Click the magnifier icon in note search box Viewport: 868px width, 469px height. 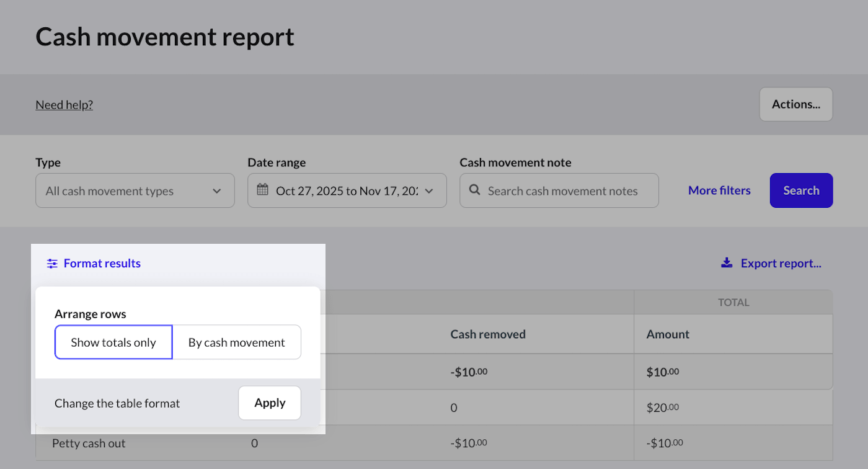[x=474, y=190]
